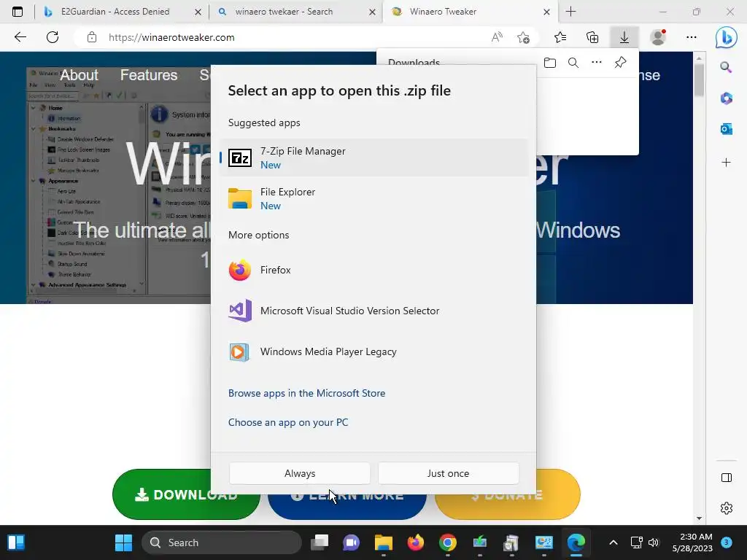
Task: Select Firefox from More options
Action: (374, 270)
